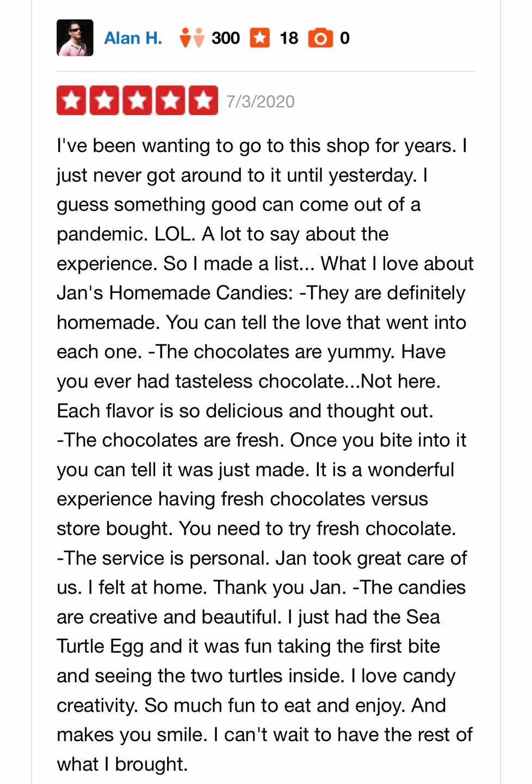Select the review count 18

tap(289, 38)
